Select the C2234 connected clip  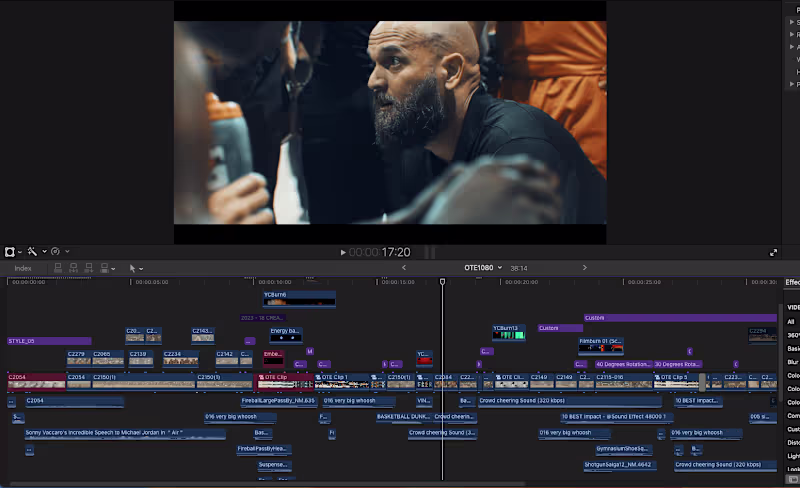point(180,358)
